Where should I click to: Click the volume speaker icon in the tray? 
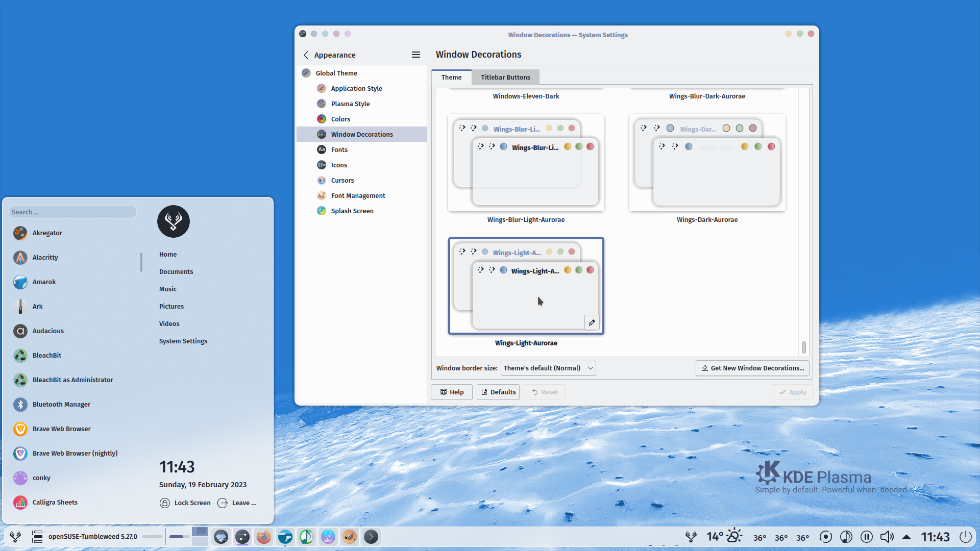pyautogui.click(x=887, y=537)
